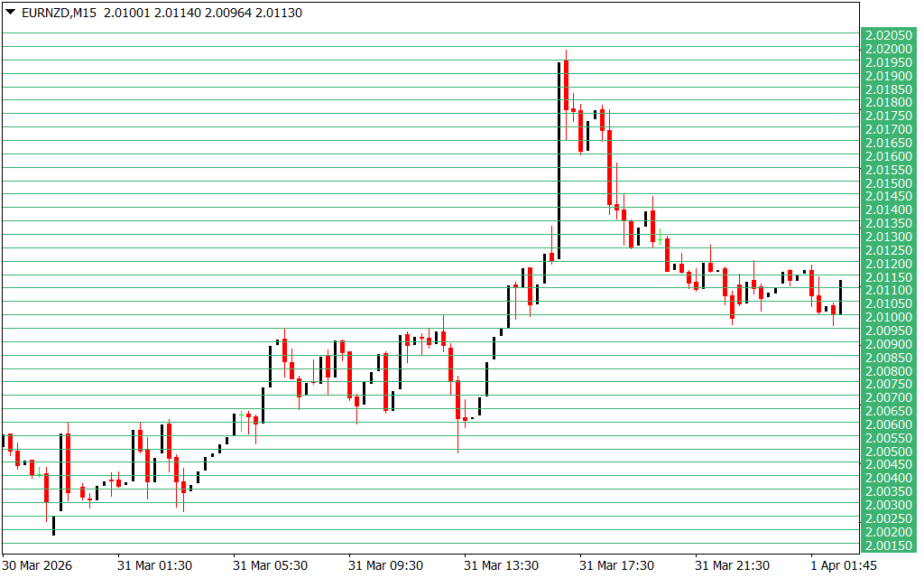
Task: Click the 2.01000 price scale label
Action: pos(887,317)
